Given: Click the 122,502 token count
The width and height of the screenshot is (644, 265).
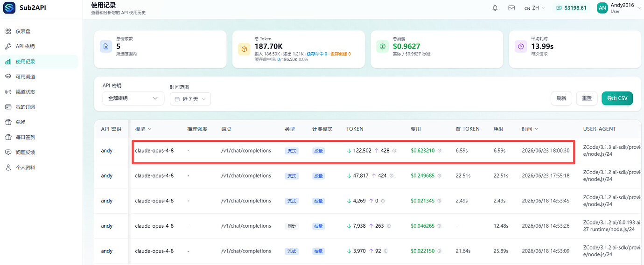Looking at the screenshot, I should pos(362,151).
